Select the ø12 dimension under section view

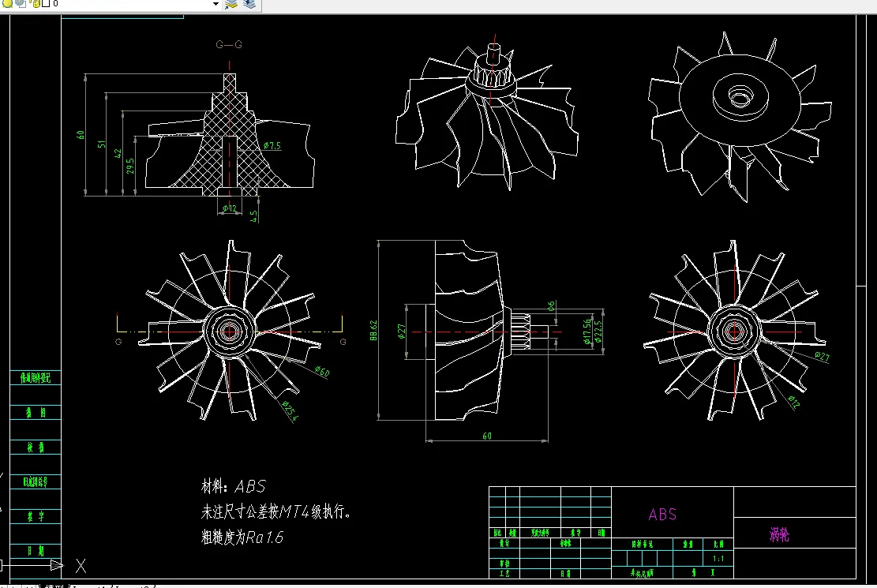pyautogui.click(x=230, y=208)
